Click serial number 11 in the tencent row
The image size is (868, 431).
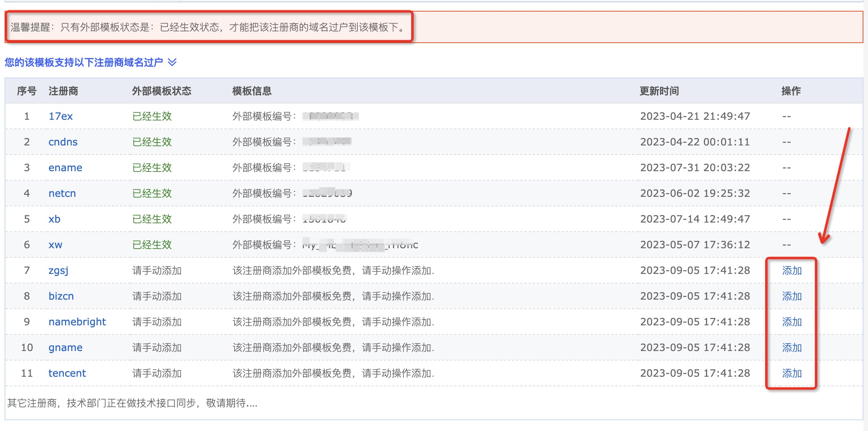(27, 373)
